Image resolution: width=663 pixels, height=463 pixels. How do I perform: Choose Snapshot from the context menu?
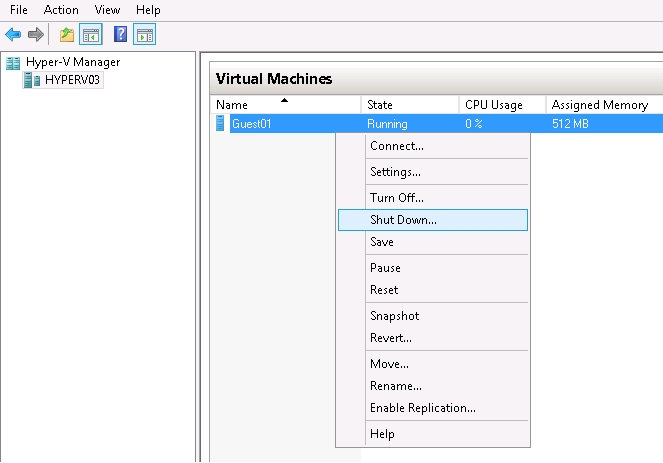(433, 316)
